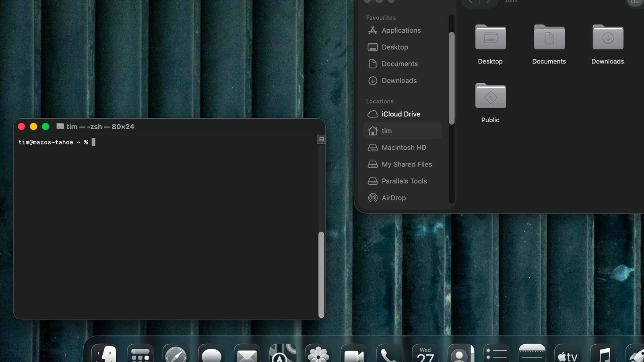Screen dimensions: 644x362
Task: Collapse the Favourites sidebar section
Action: (381, 18)
